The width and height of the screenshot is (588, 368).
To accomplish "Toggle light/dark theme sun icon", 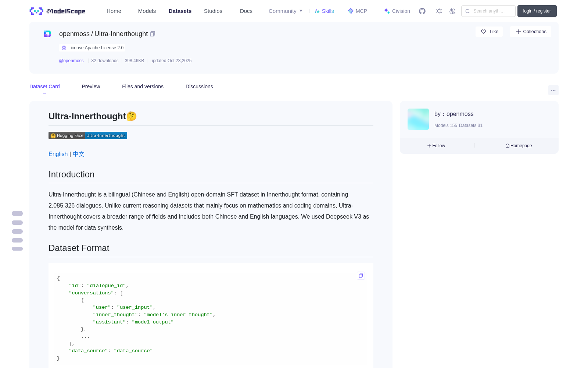I will pyautogui.click(x=439, y=11).
